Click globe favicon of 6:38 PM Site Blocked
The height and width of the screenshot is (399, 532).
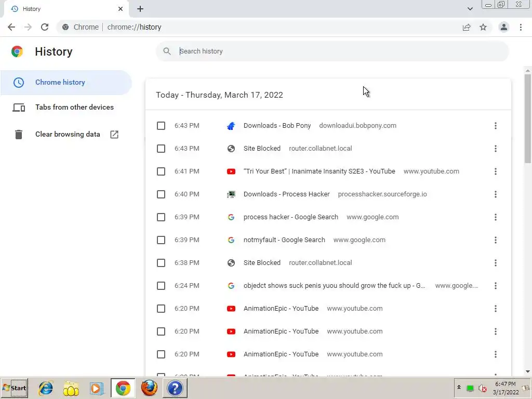tap(231, 263)
